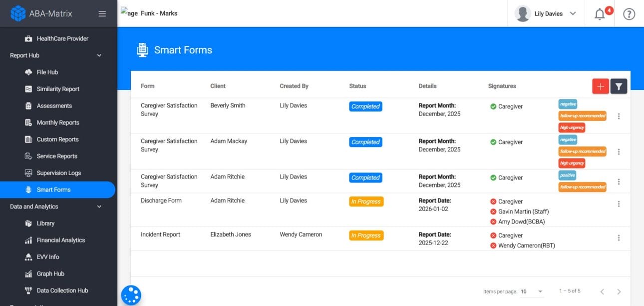644x306 pixels.
Task: Click the help question mark icon
Action: click(629, 14)
